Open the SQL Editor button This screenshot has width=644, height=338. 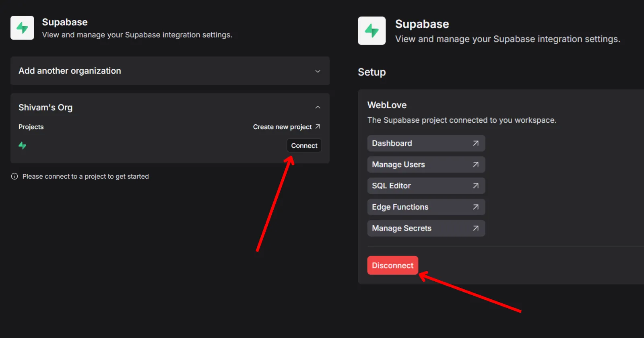(x=426, y=185)
